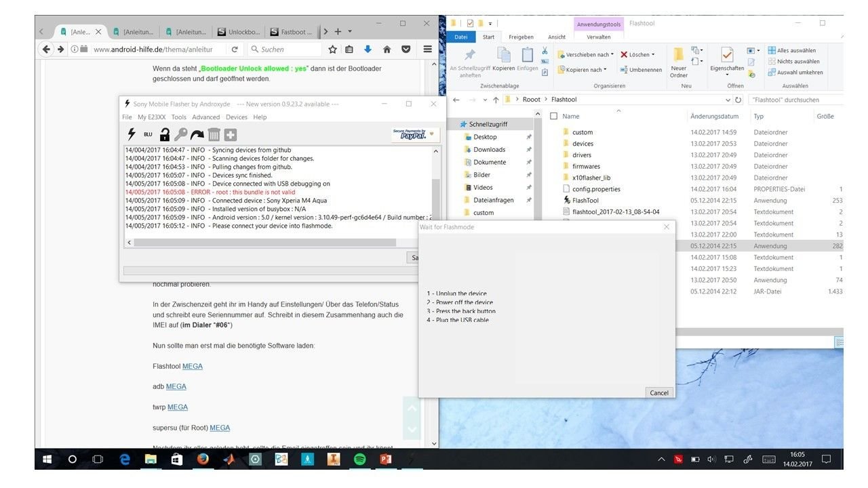Open Kopieren nach dropdown
Screen dimensions: 868x488
point(582,70)
